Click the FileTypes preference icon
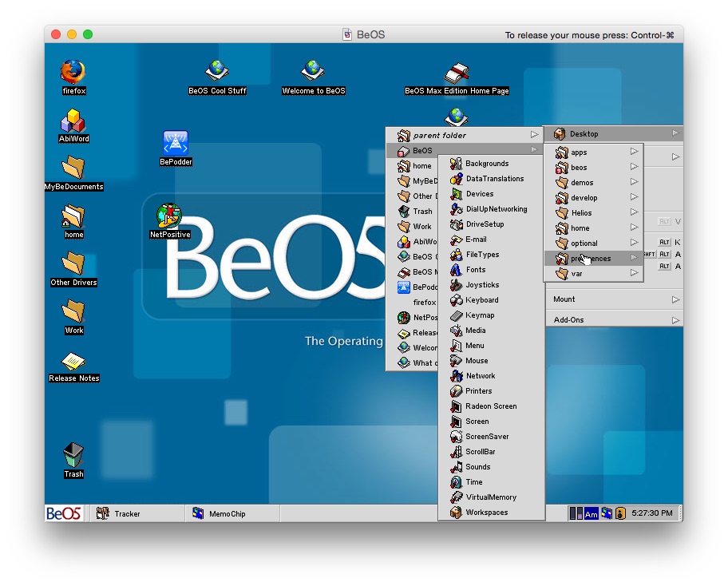Screen dimensions: 728x586 [457, 255]
